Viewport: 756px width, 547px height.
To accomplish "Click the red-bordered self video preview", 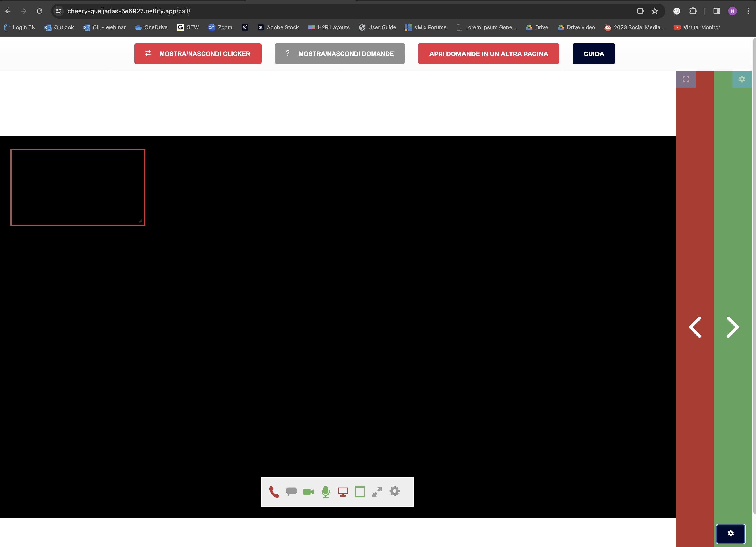I will pos(78,187).
